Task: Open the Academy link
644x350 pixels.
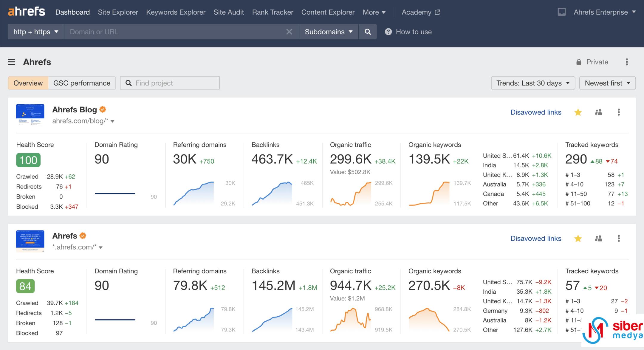Action: click(421, 12)
